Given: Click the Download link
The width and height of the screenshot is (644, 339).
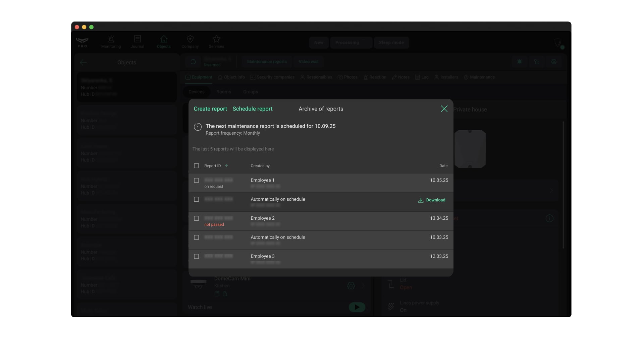Looking at the screenshot, I should coord(435,200).
